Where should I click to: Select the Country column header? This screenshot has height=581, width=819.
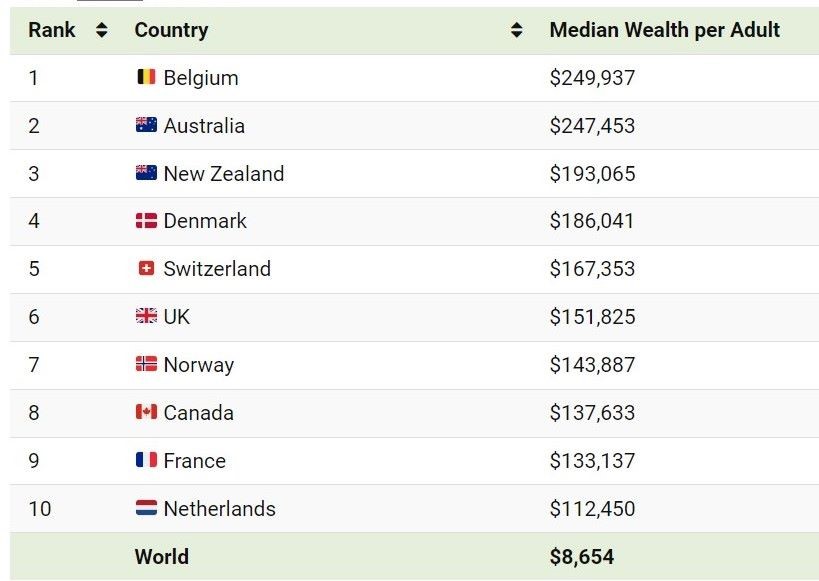pos(171,30)
